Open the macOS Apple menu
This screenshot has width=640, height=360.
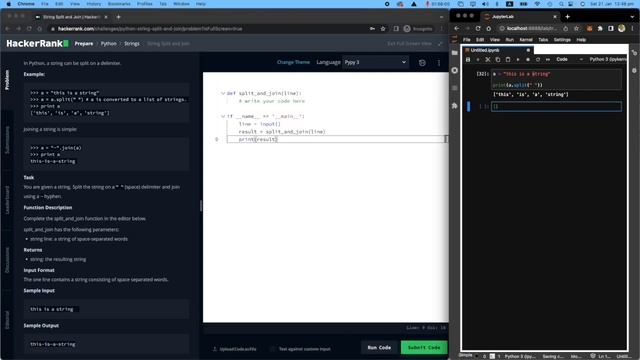(x=8, y=4)
